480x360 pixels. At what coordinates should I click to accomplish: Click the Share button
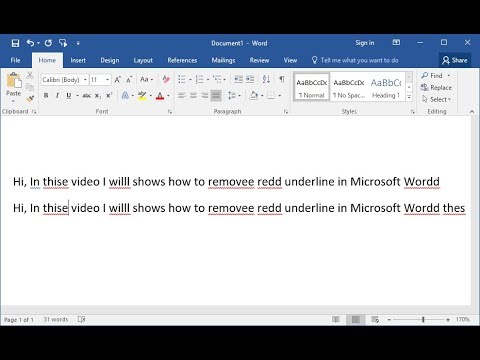click(455, 60)
